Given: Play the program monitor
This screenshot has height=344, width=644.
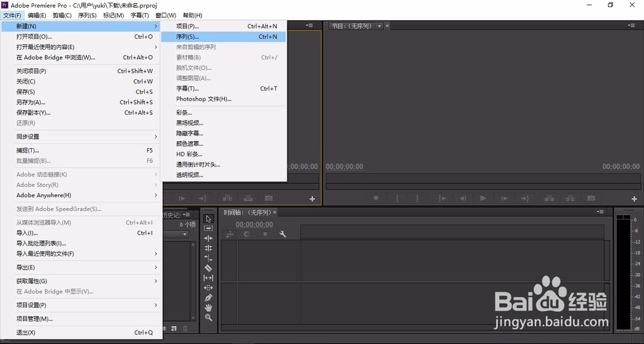Looking at the screenshot, I should click(x=484, y=198).
